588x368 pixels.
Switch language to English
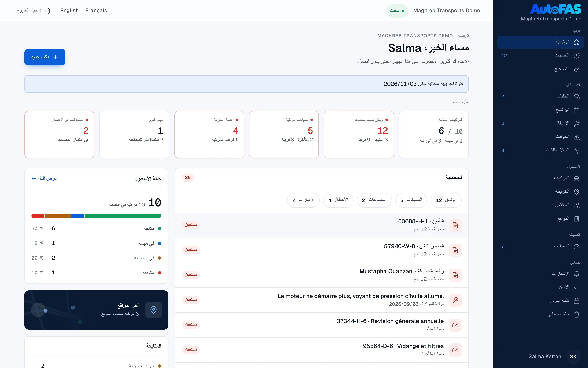(x=69, y=10)
